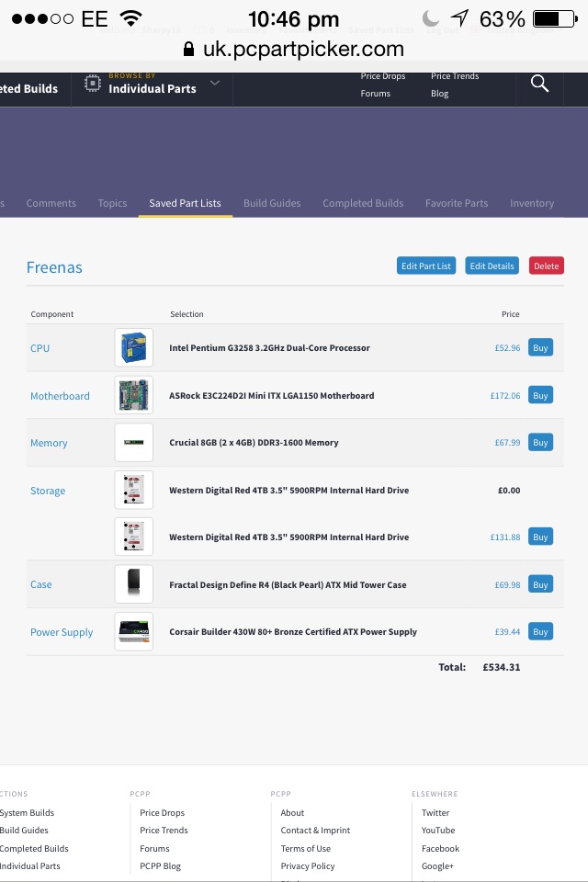Switch to the Topics tab
The height and width of the screenshot is (882, 588).
(112, 203)
